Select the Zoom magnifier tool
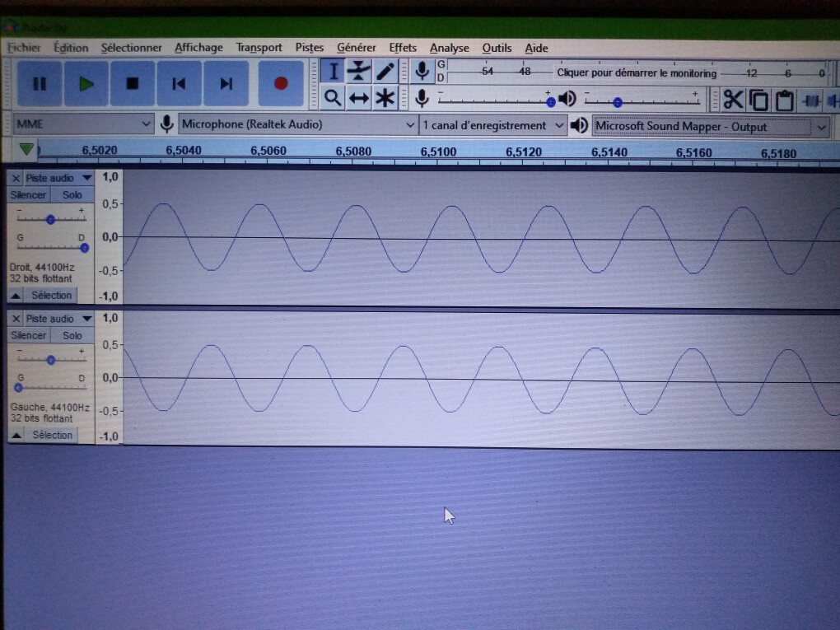The height and width of the screenshot is (630, 840). click(333, 99)
